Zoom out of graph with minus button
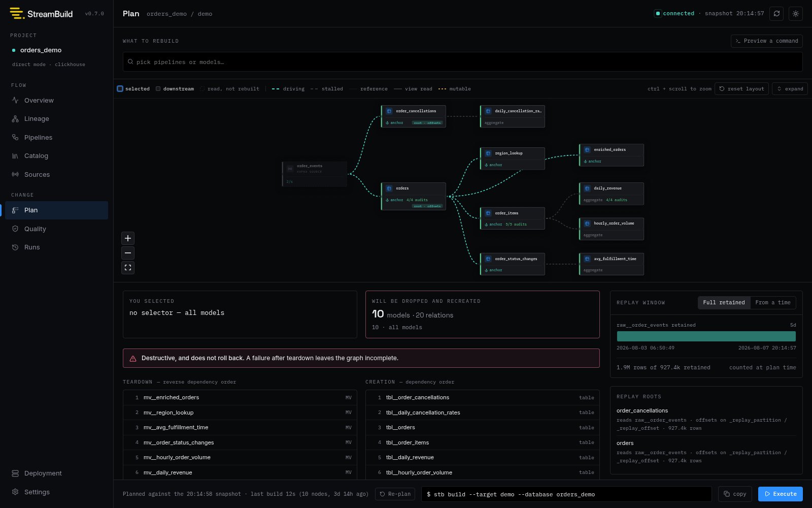The width and height of the screenshot is (812, 508). pyautogui.click(x=128, y=253)
